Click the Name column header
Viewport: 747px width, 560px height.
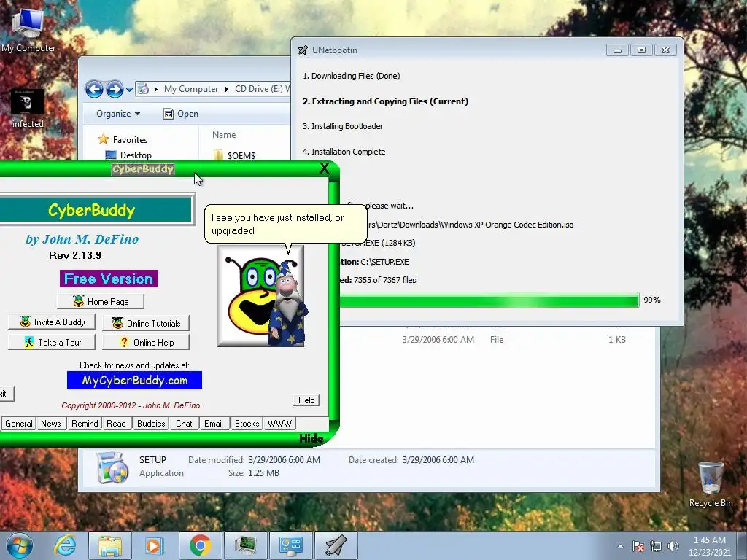click(x=224, y=135)
